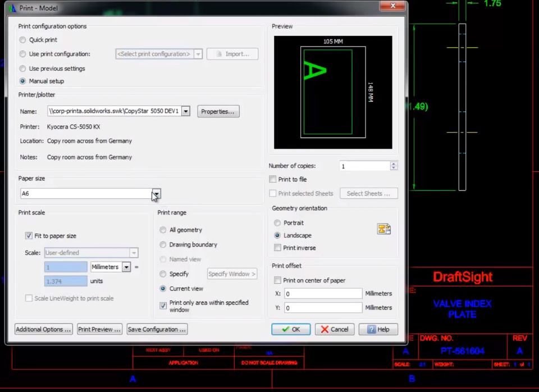The image size is (539, 392).
Task: Select the All geometry print range
Action: [x=163, y=230]
